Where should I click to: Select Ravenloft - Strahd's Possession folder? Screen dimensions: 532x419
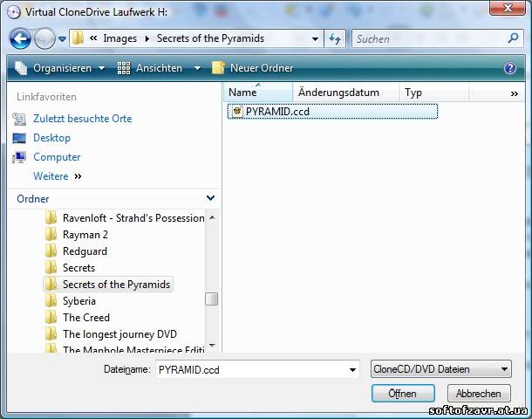[x=133, y=218]
